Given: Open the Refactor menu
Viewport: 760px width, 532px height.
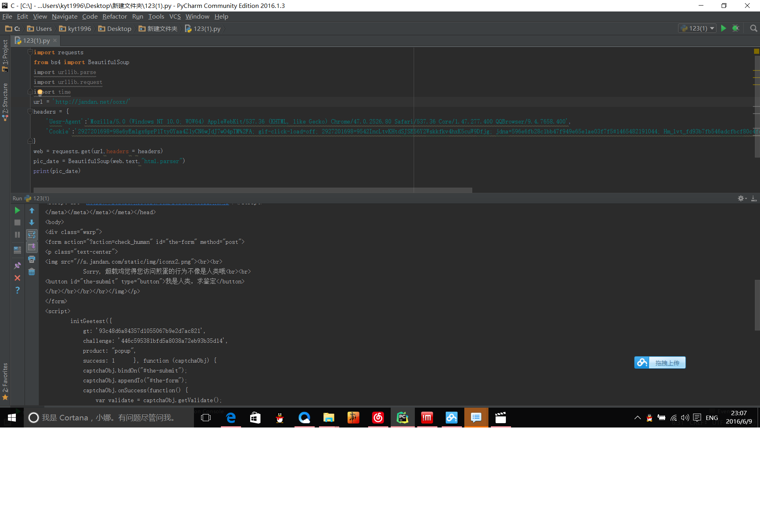Looking at the screenshot, I should click(114, 17).
